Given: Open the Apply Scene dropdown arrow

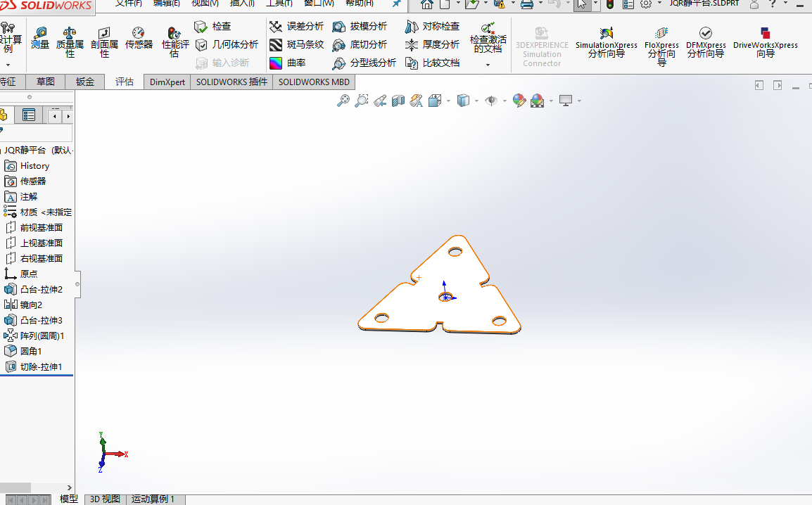Looking at the screenshot, I should click(551, 101).
